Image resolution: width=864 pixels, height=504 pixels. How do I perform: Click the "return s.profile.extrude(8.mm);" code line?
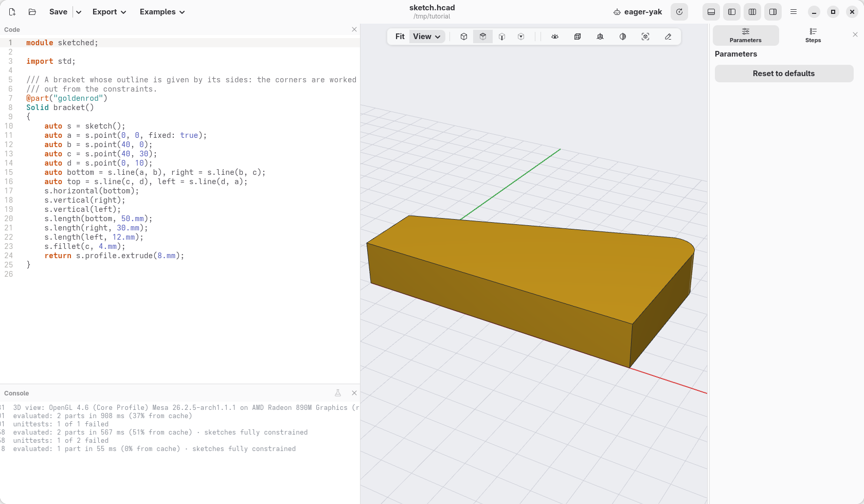(x=114, y=256)
